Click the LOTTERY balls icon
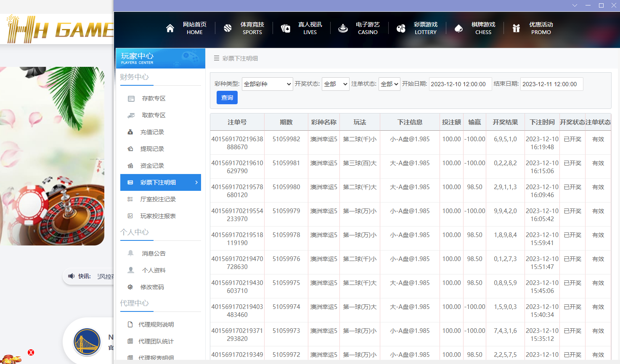Screen dimensions: 620x364 [401, 28]
